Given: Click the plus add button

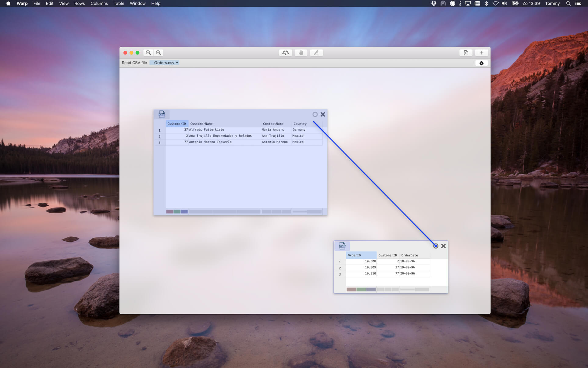Looking at the screenshot, I should [x=481, y=53].
